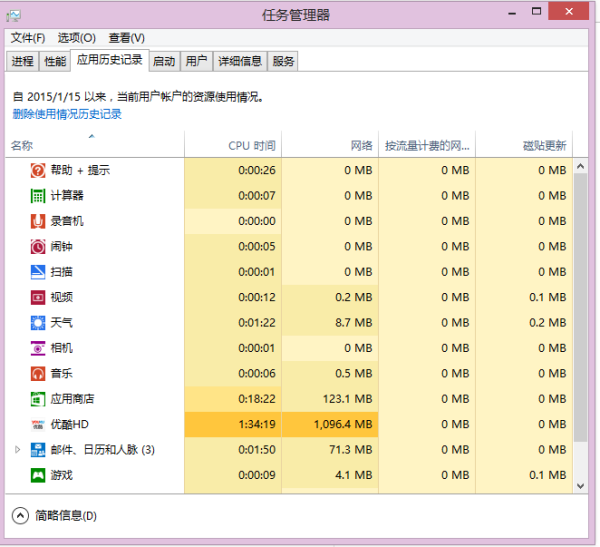Select the 计算器 row name
This screenshot has width=600, height=547.
[x=67, y=196]
